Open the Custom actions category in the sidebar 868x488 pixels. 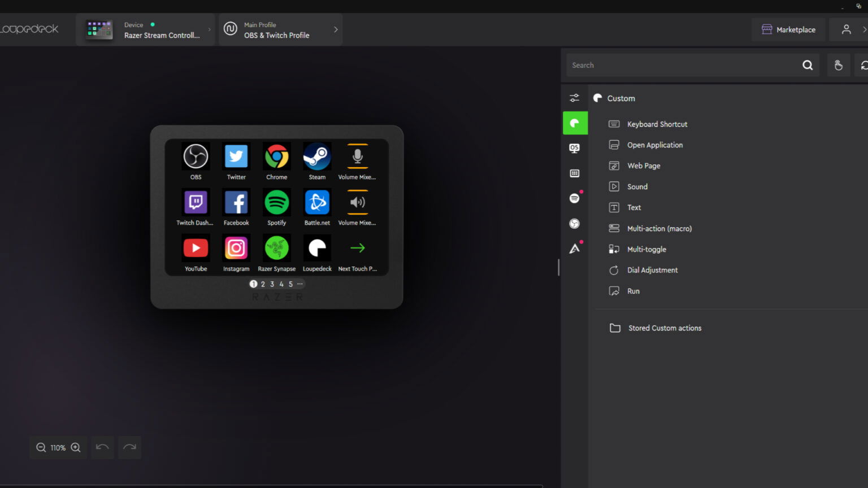tap(575, 123)
